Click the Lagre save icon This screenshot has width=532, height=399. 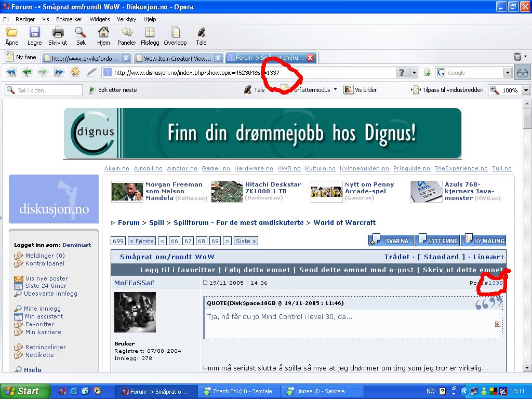tap(35, 32)
